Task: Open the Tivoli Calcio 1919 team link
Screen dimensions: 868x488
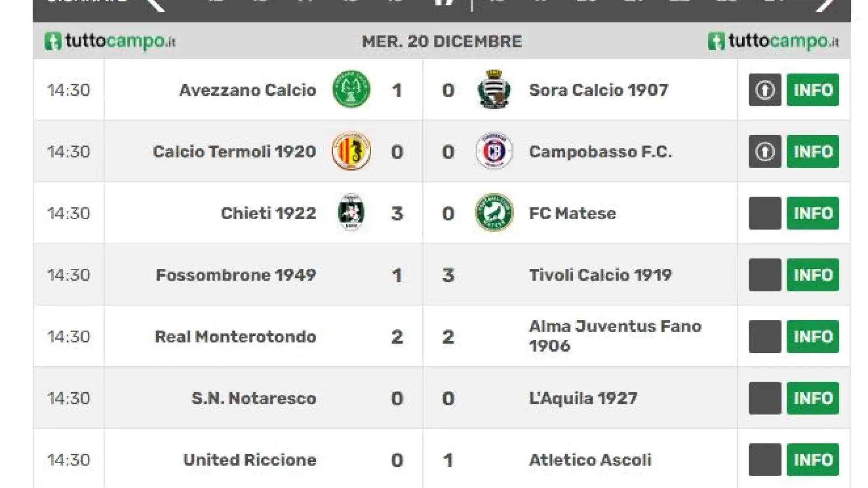Action: click(x=600, y=275)
